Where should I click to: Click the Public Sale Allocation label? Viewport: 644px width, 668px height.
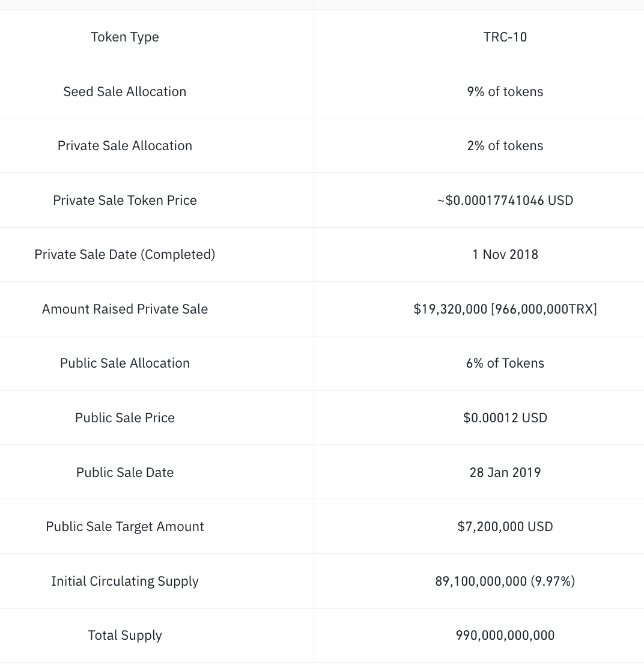click(125, 363)
